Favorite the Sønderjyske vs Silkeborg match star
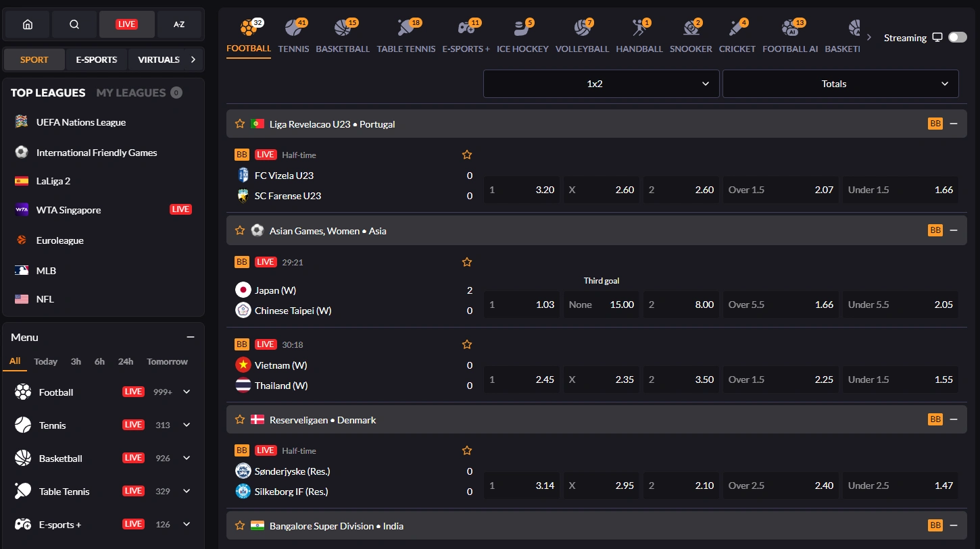The height and width of the screenshot is (549, 980). [x=466, y=450]
